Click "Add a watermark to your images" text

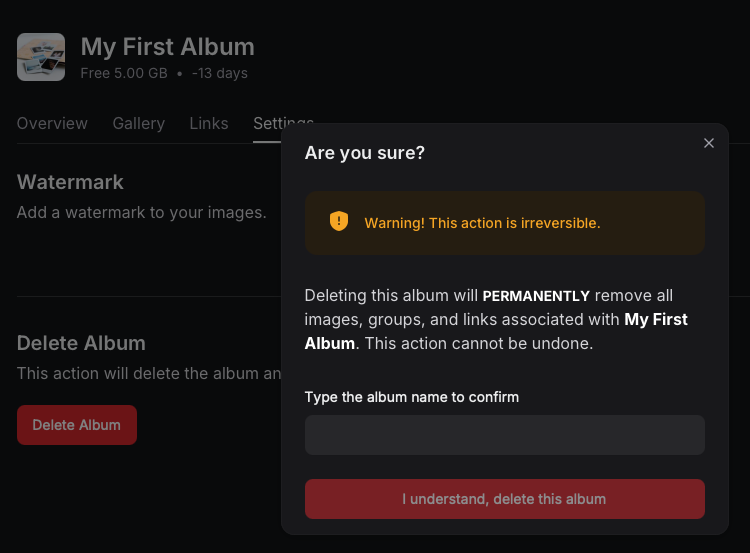[142, 212]
